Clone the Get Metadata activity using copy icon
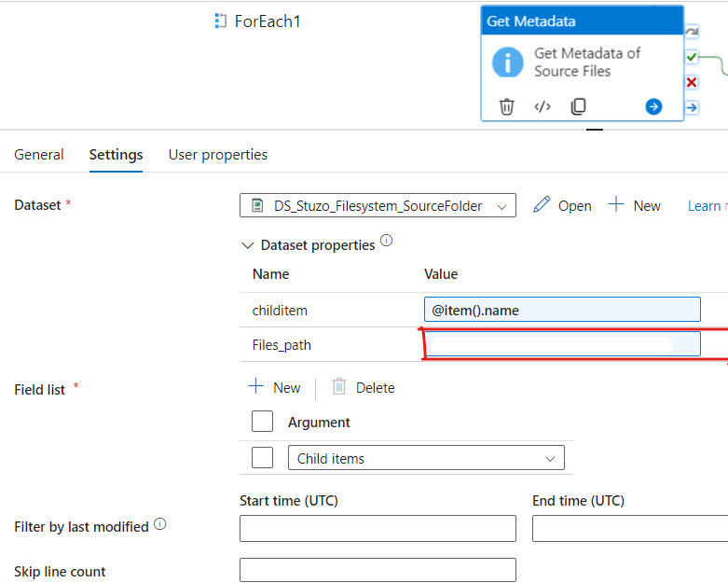 coord(578,106)
